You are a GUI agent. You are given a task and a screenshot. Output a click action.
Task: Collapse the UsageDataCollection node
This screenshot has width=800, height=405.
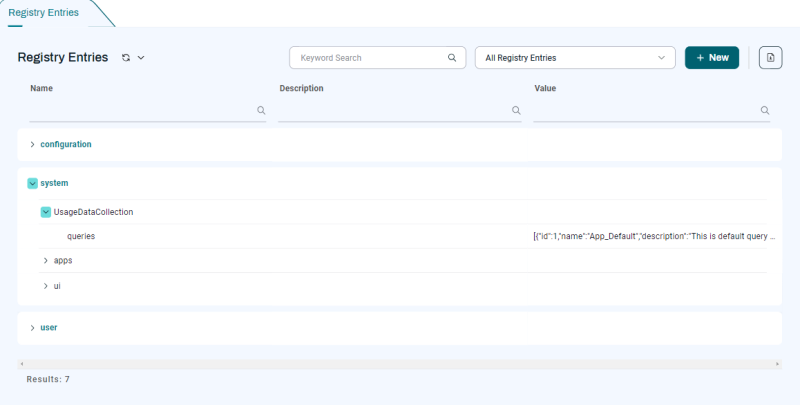[45, 212]
